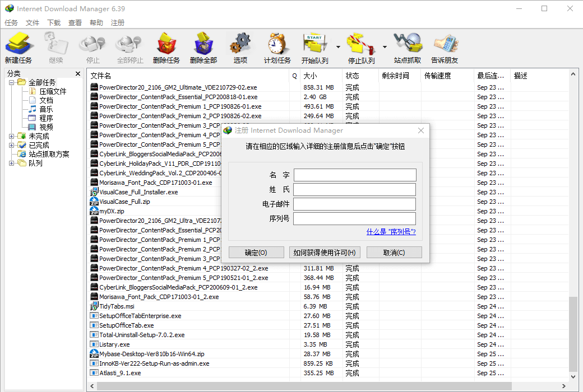Open the 帮助 menu

pos(96,22)
